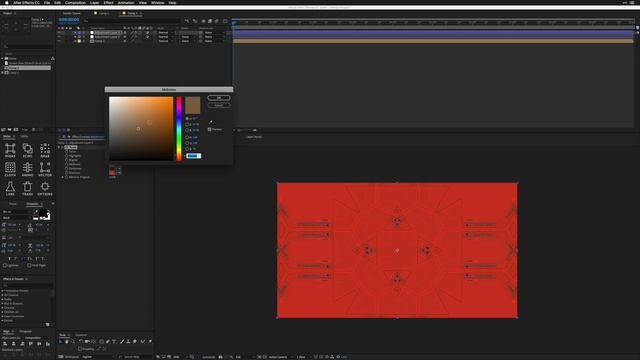The height and width of the screenshot is (360, 640).
Task: Select the R red radio button
Action: click(x=187, y=138)
